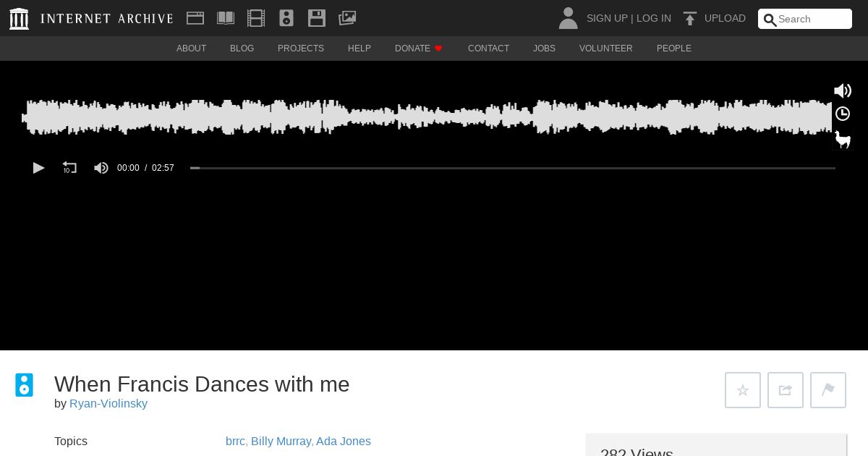The image size is (868, 456).
Task: Play the audio track
Action: (x=38, y=168)
